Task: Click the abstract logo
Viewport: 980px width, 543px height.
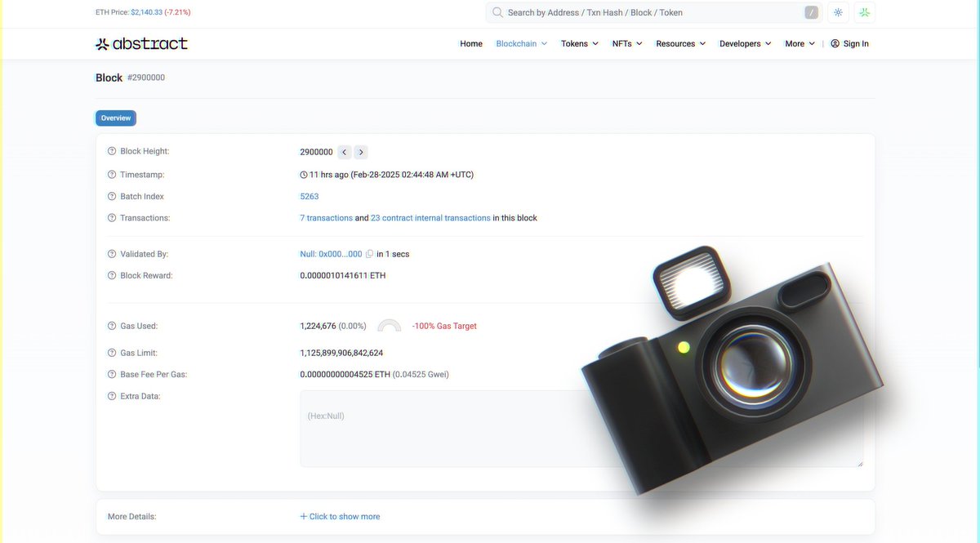Action: pos(141,43)
